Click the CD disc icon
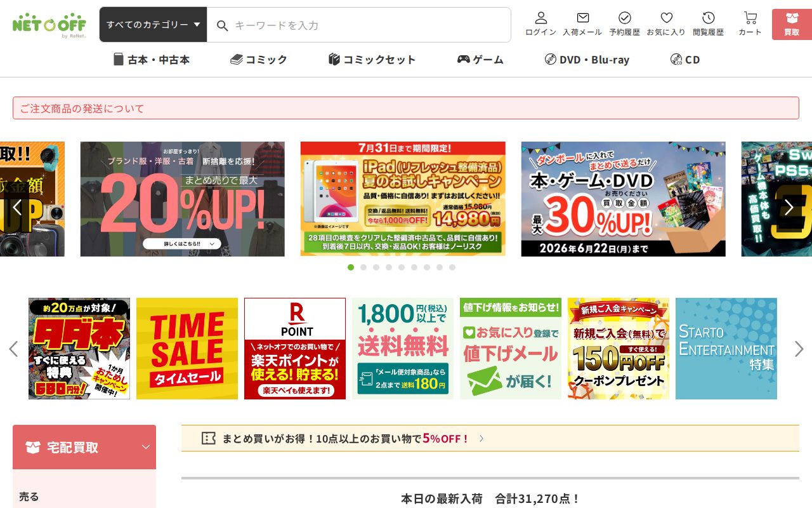Screen dimensions: 812x508 tap(676, 60)
